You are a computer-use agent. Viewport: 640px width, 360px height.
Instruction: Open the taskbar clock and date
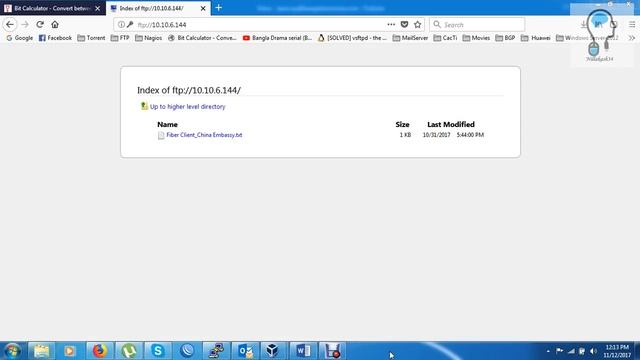click(617, 351)
